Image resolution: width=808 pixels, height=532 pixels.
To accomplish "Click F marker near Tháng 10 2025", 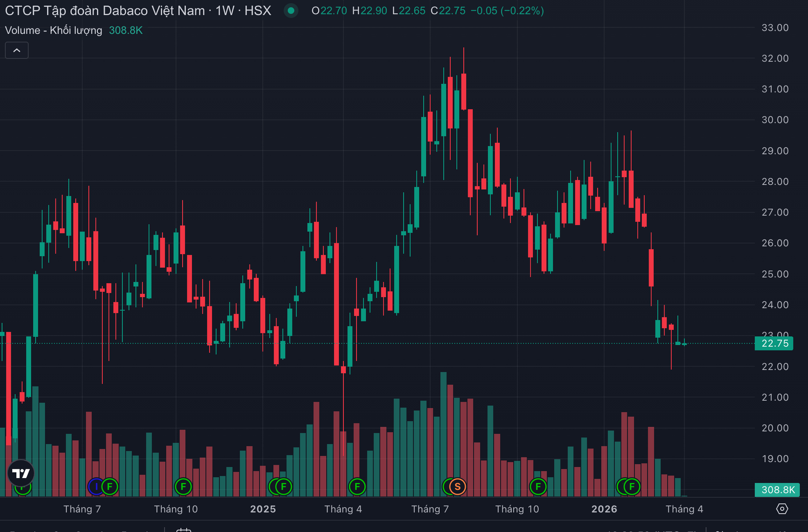I will 538,487.
